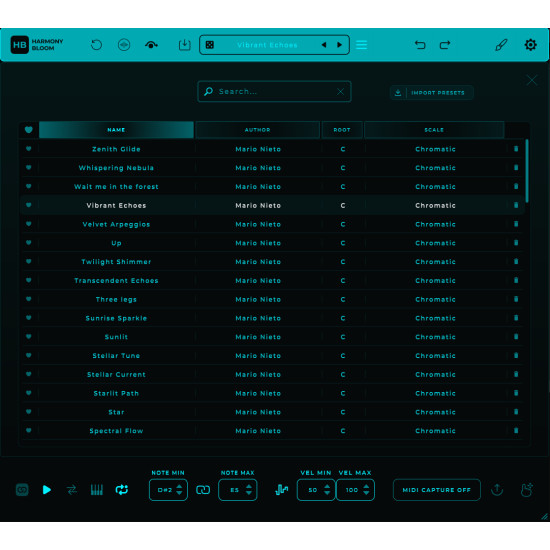Delete the Vibrant Echoes preset
The width and height of the screenshot is (550, 550).
pos(516,205)
